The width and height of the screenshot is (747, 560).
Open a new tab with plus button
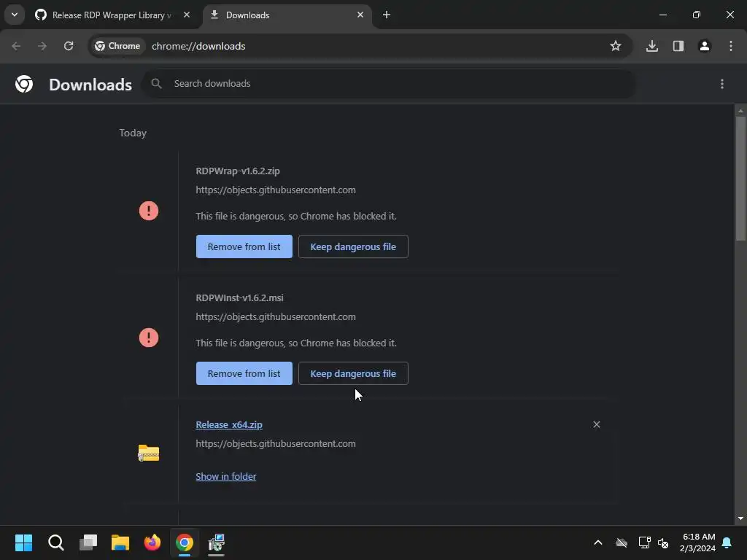coord(387,15)
